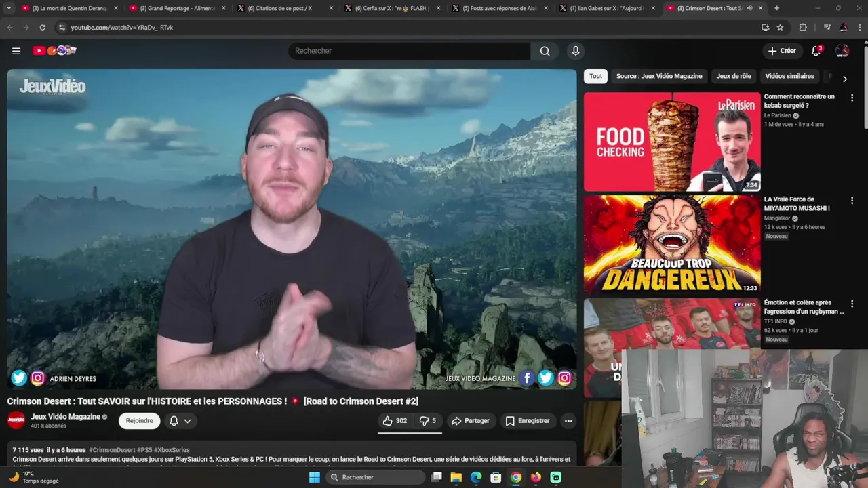Show next filter chips with arrow
Viewport: 868px width, 488px height.
(x=844, y=79)
